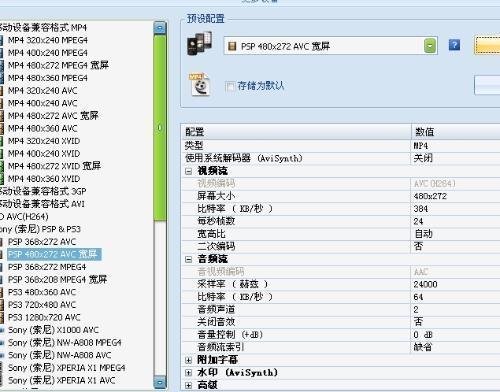Click the mobile phones device icon
The height and width of the screenshot is (392, 500).
[199, 43]
